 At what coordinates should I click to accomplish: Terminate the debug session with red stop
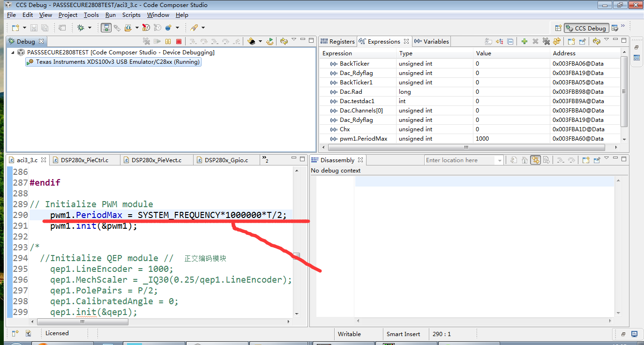click(179, 41)
